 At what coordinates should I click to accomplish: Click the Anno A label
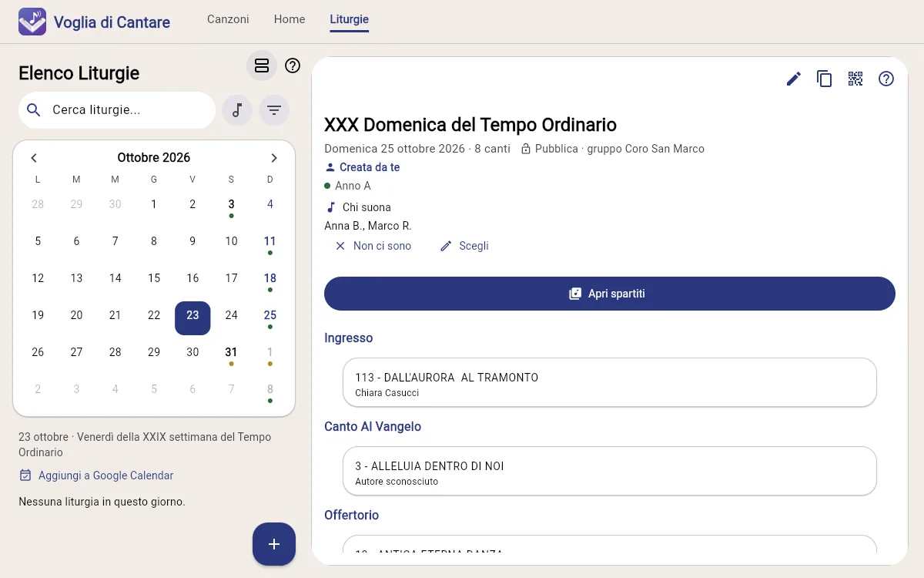coord(353,186)
